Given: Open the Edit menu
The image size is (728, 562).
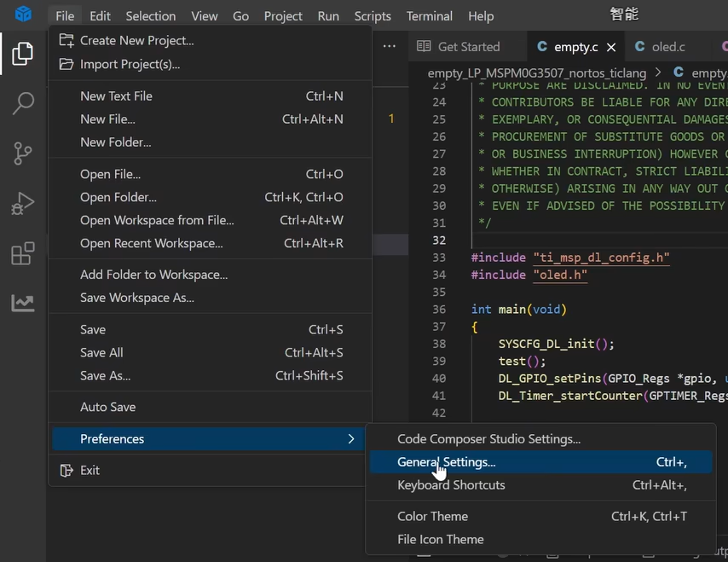Looking at the screenshot, I should point(100,15).
